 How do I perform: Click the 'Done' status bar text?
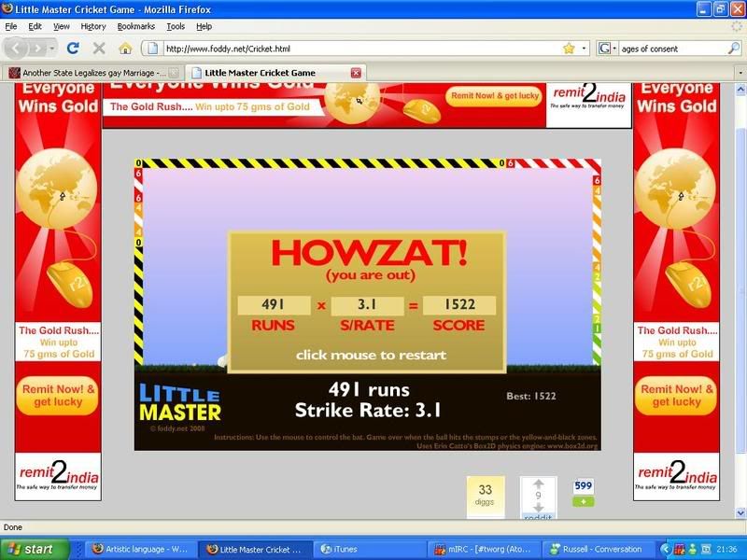13,527
